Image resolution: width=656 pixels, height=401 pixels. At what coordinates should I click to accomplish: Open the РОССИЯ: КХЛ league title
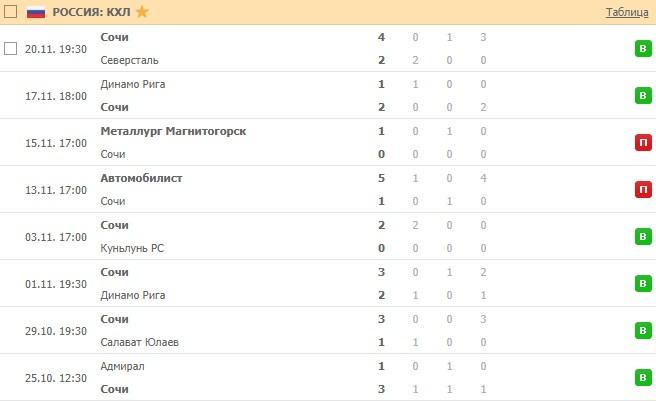(92, 12)
